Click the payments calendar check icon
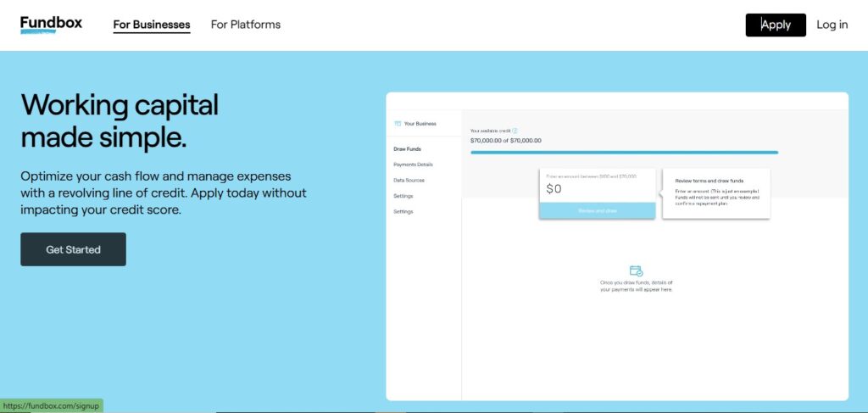868x413 pixels. 636,271
